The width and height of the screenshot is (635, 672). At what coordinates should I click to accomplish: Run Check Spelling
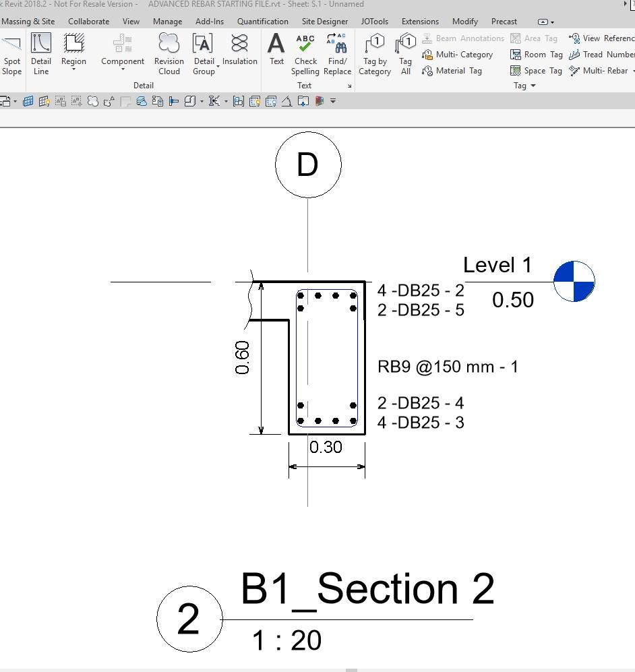pyautogui.click(x=305, y=55)
